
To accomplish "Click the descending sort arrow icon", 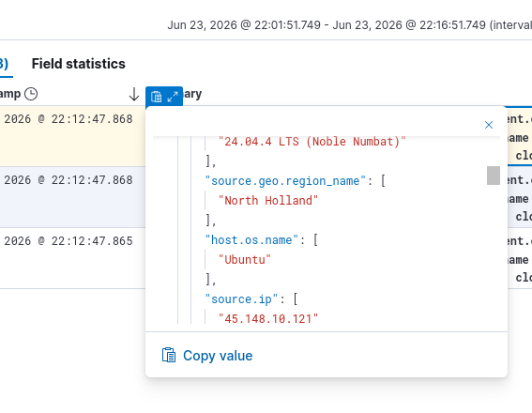I will (134, 95).
